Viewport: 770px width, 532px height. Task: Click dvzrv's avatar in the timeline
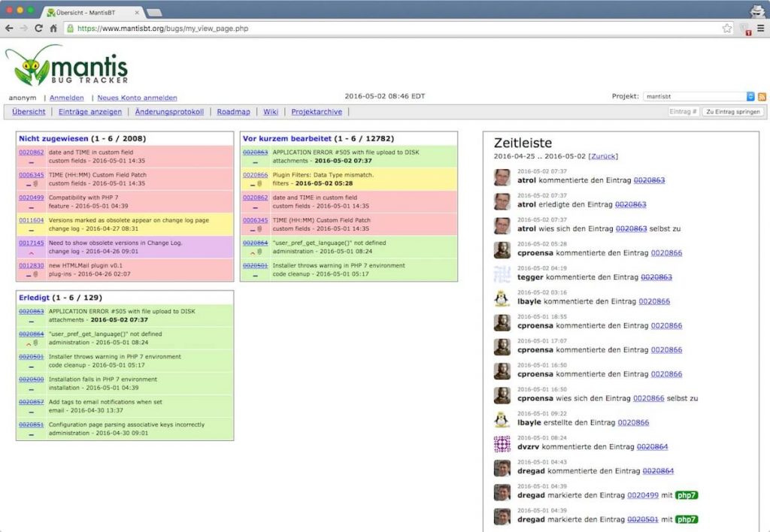coord(502,443)
